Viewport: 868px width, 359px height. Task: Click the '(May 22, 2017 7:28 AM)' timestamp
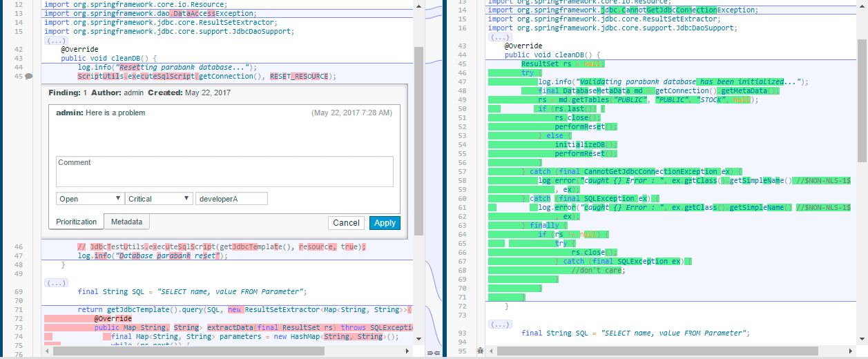tap(351, 113)
